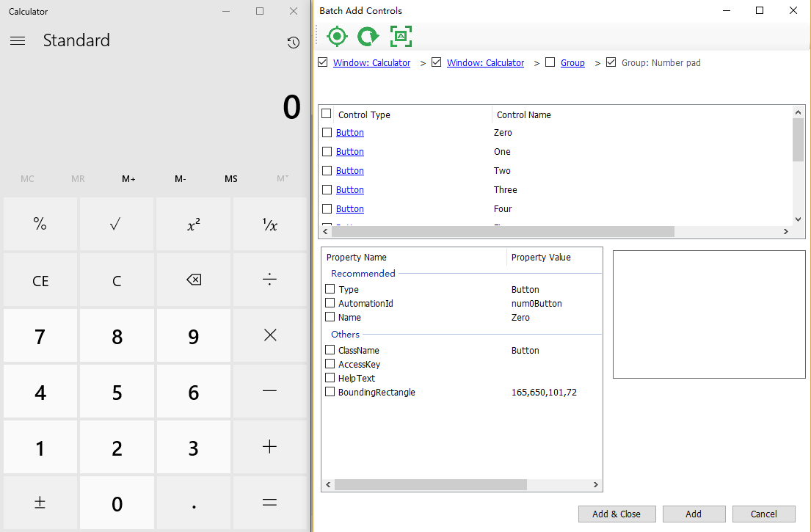This screenshot has width=811, height=532.
Task: Check the BoundingRectangle property checkbox
Action: 330,391
